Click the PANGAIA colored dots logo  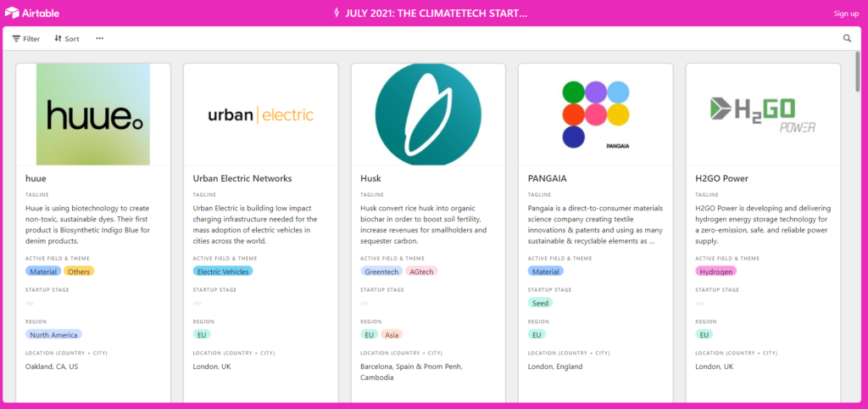coord(596,115)
